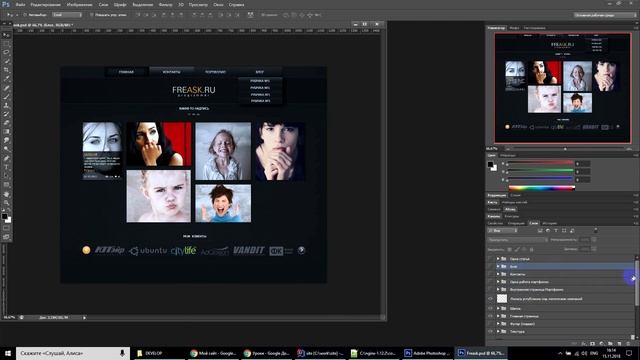Select the Gradient tool
Viewport: 640px width, 360px height.
pos(6,131)
